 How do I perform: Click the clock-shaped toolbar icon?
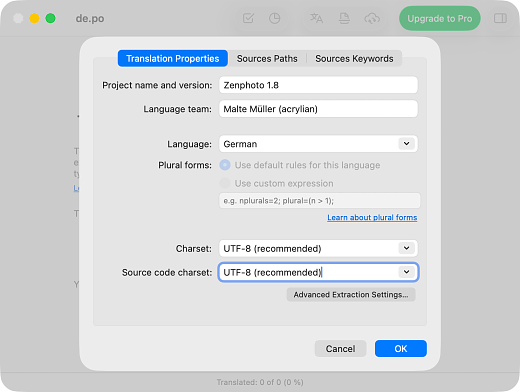[275, 18]
